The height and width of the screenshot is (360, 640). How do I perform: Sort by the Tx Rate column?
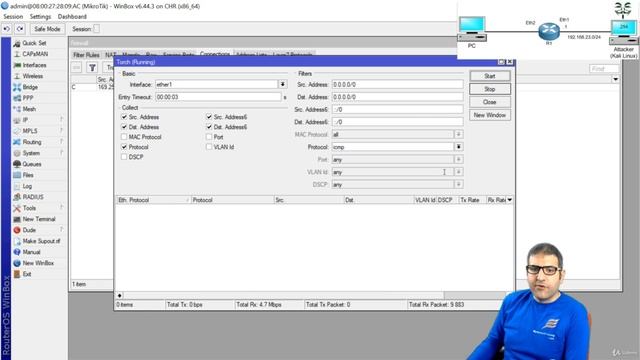[471, 200]
